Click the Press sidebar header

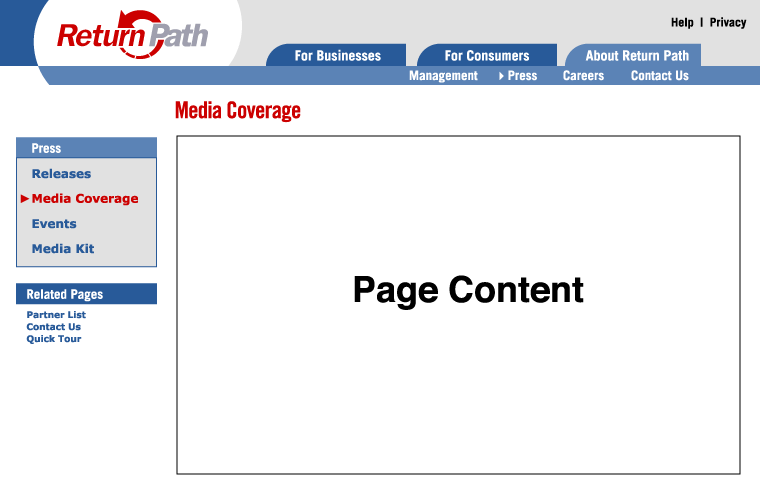coord(86,148)
